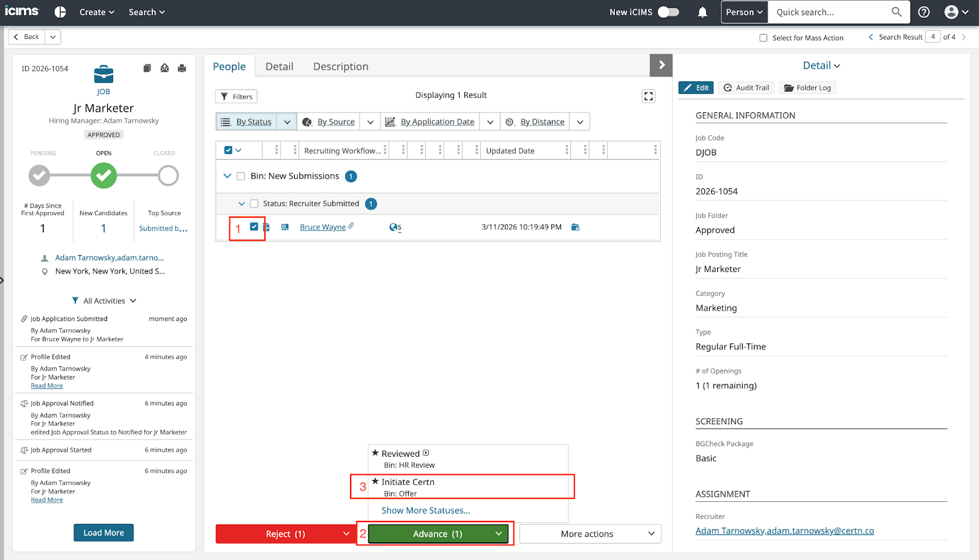The width and height of the screenshot is (979, 560).
Task: Check the Bin: New Submissions checkbox
Action: click(x=241, y=176)
